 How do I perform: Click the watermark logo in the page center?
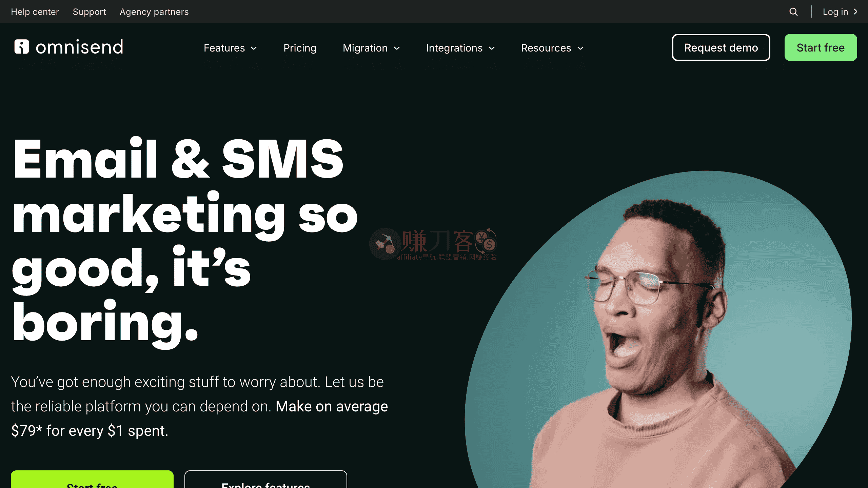pos(433,244)
